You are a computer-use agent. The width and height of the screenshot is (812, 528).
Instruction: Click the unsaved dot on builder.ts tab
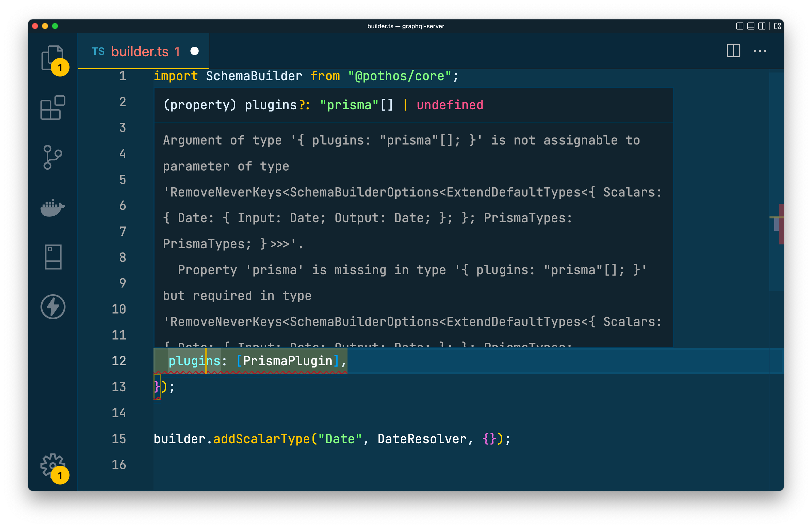click(194, 51)
